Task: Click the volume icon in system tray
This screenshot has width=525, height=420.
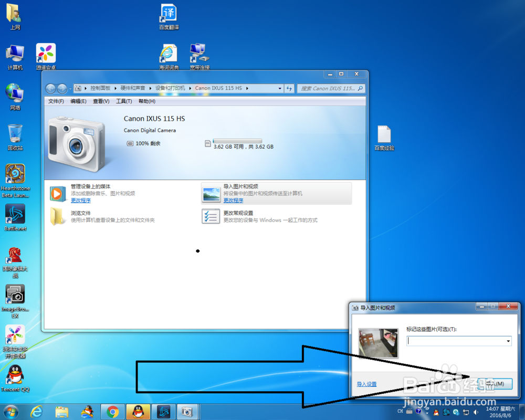Action: click(x=476, y=412)
